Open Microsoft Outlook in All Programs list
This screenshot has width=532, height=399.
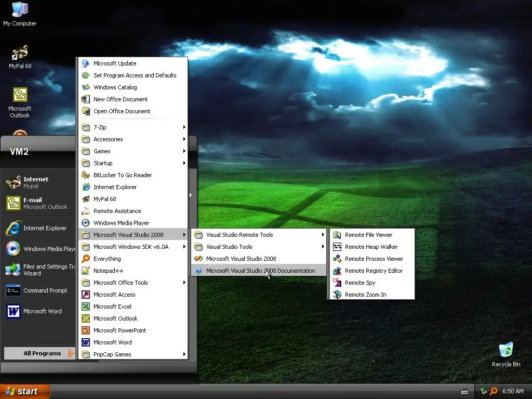pyautogui.click(x=133, y=318)
